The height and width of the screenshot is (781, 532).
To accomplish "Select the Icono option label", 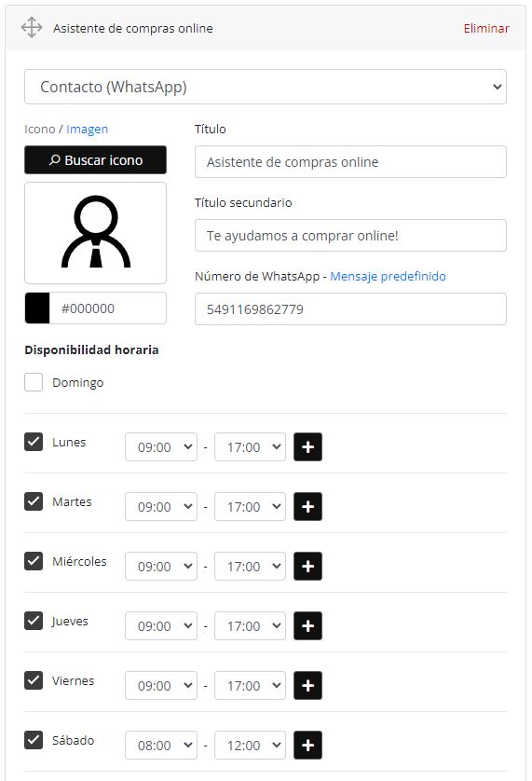I will [x=40, y=129].
